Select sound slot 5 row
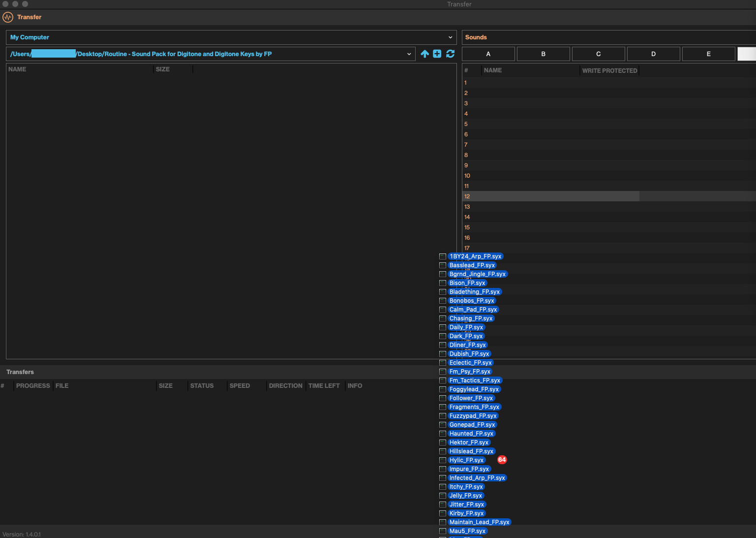Viewport: 756px width, 538px height. click(x=609, y=124)
